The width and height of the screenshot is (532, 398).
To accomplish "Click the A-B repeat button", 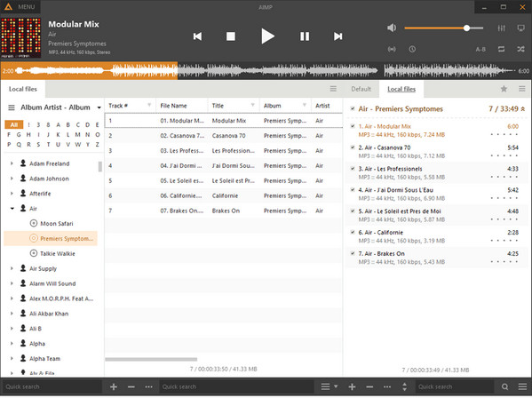I will [x=480, y=50].
